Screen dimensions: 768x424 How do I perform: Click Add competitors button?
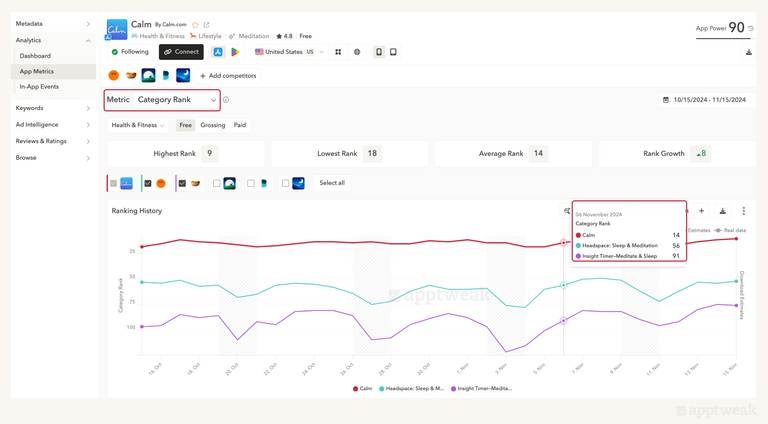click(x=228, y=76)
